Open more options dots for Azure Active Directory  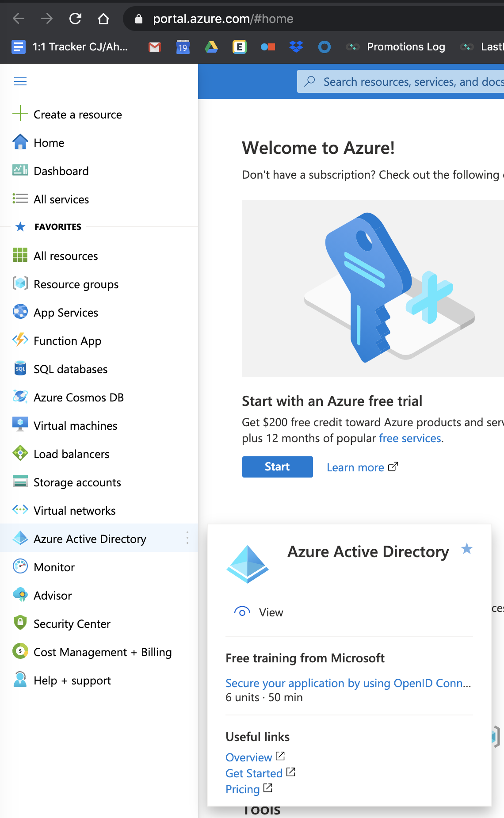(187, 538)
